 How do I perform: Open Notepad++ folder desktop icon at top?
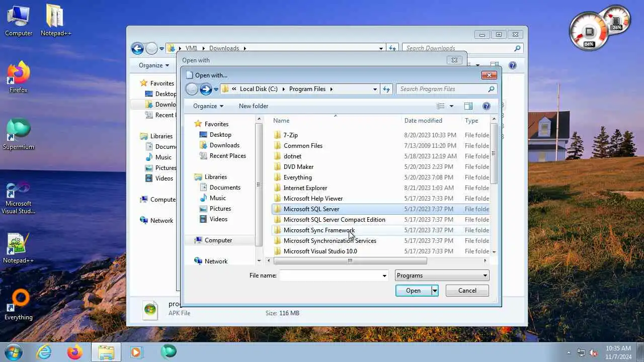(56, 21)
